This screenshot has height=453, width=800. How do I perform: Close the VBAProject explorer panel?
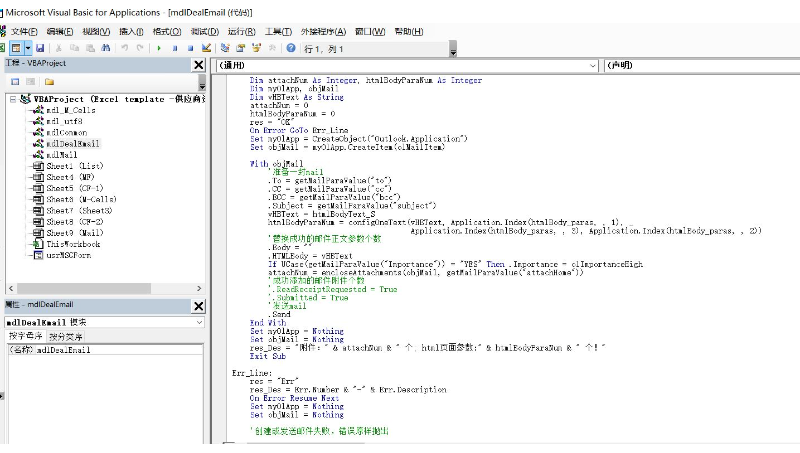coord(199,65)
